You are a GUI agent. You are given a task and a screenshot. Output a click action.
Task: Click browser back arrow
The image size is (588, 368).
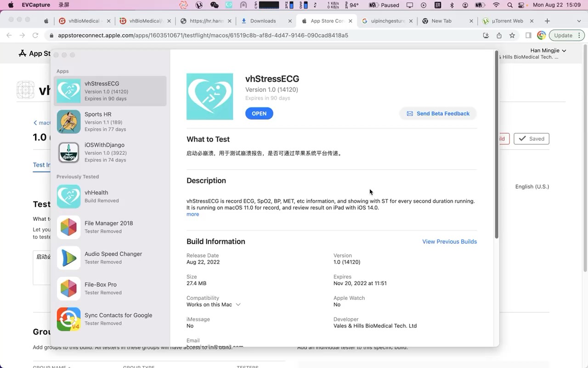point(9,35)
